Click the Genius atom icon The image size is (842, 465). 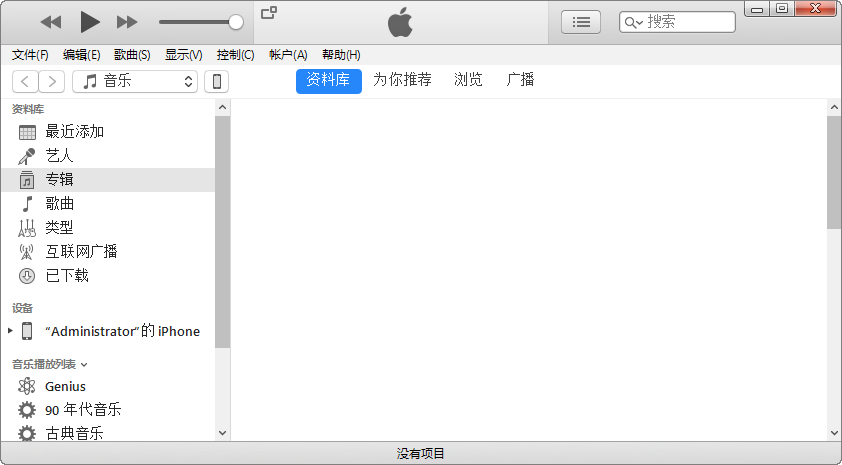point(27,386)
